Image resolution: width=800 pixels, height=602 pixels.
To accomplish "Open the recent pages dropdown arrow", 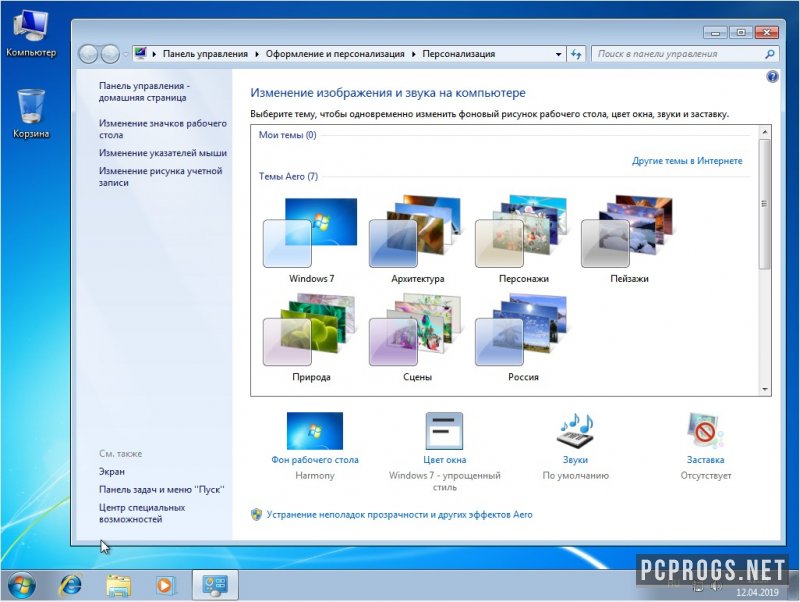I will coord(126,54).
